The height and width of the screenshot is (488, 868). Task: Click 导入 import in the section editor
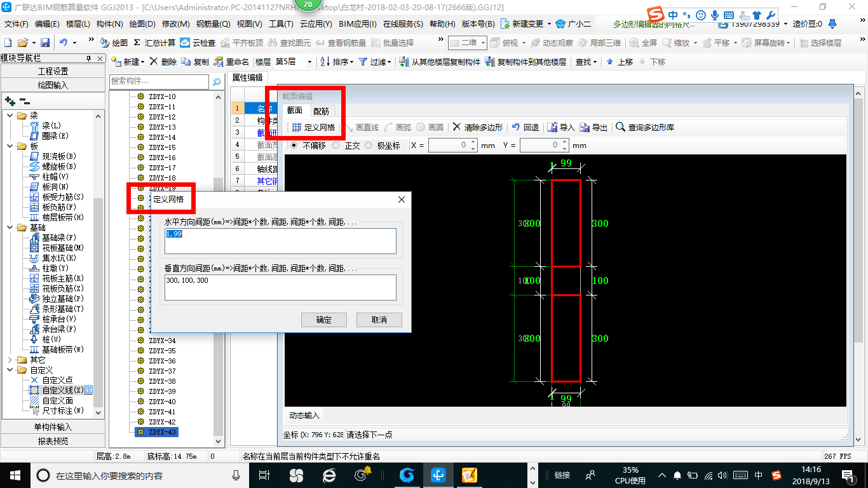pyautogui.click(x=561, y=127)
